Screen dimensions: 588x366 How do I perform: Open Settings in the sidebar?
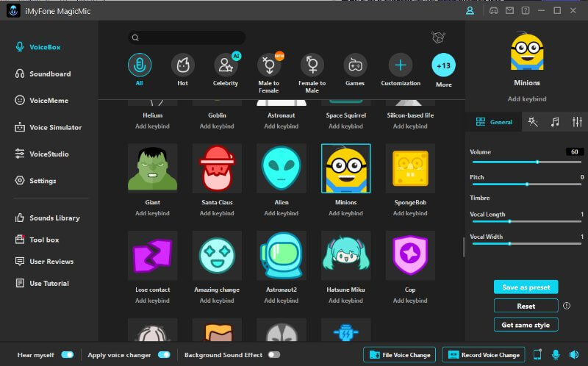(x=35, y=181)
